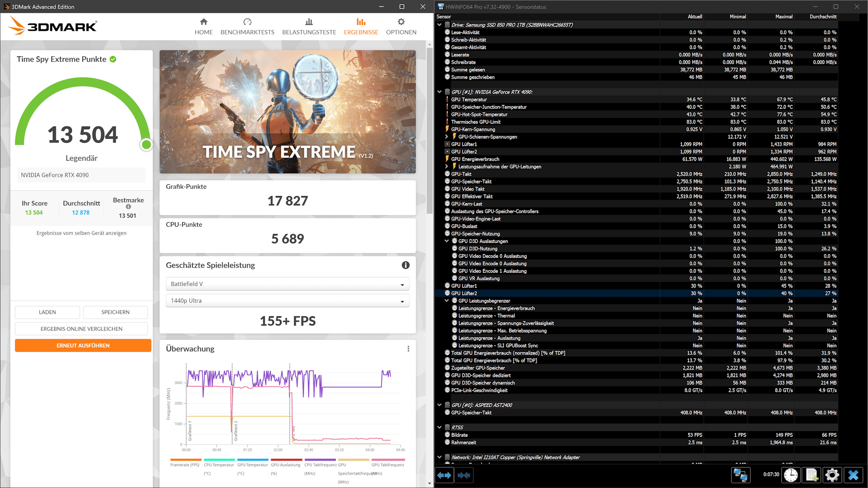Screen dimensions: 868x488
Task: Open the 1440p Ultra resolution dropdown
Action: click(288, 301)
